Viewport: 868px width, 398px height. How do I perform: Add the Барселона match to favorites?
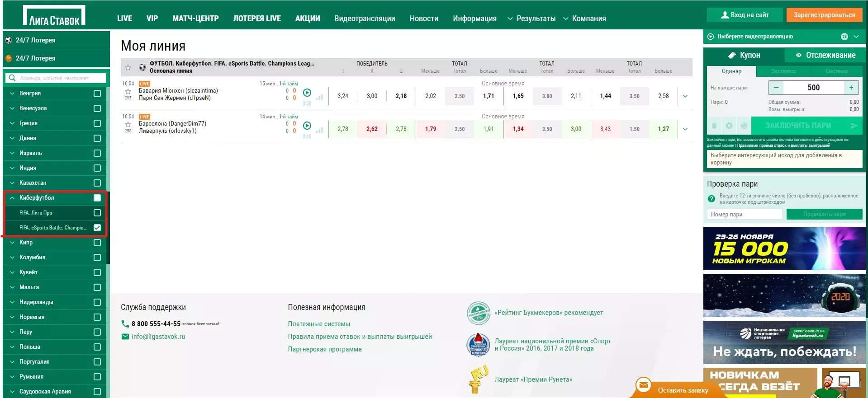coord(128,124)
